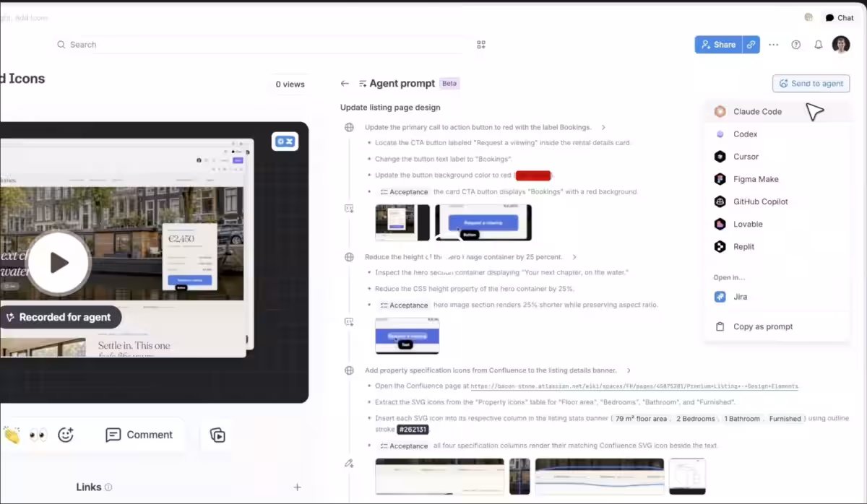Expand the "Reduce the height" hero image task
This screenshot has height=504, width=867.
pyautogui.click(x=574, y=257)
